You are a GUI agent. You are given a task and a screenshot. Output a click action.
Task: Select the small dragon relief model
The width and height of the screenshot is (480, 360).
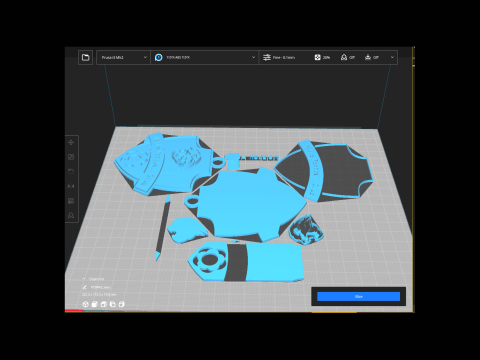306,230
